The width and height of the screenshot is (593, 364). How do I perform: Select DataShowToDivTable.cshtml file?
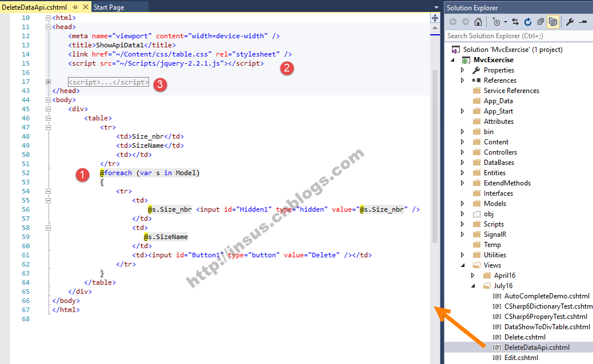[547, 327]
